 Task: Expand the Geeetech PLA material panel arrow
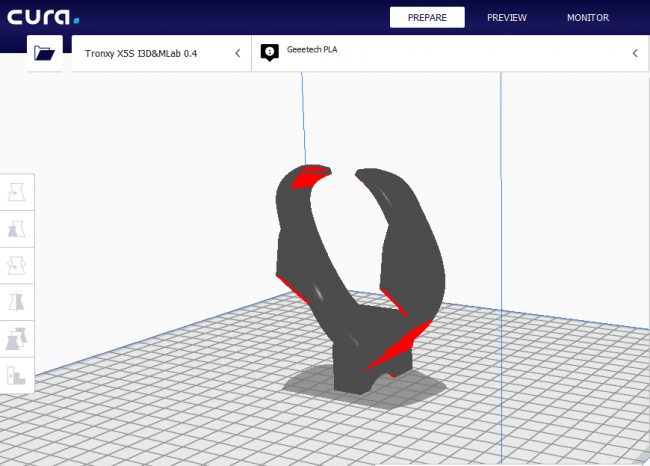[x=635, y=53]
